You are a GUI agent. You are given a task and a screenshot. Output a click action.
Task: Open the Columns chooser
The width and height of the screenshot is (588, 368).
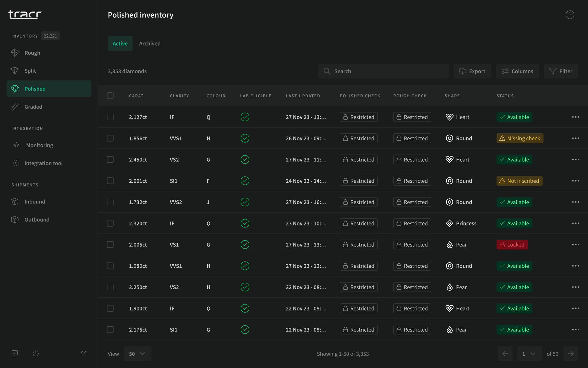tap(517, 71)
